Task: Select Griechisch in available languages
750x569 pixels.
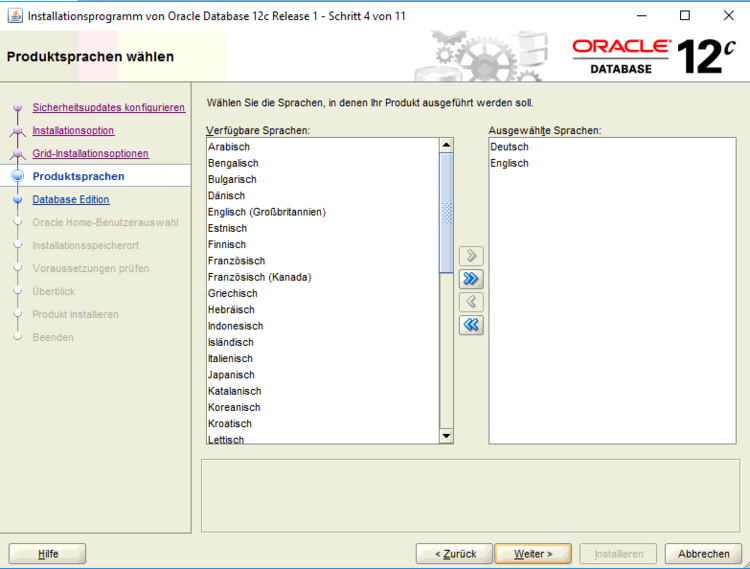Action: point(323,293)
